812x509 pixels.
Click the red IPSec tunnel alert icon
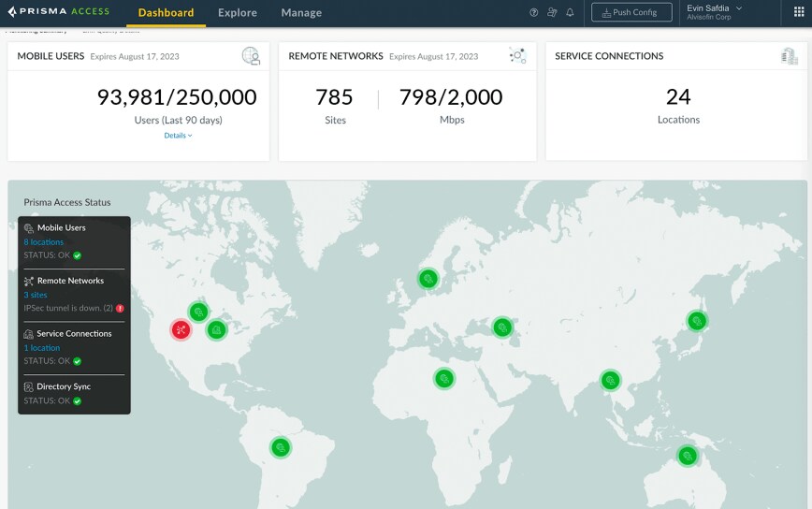tap(120, 308)
